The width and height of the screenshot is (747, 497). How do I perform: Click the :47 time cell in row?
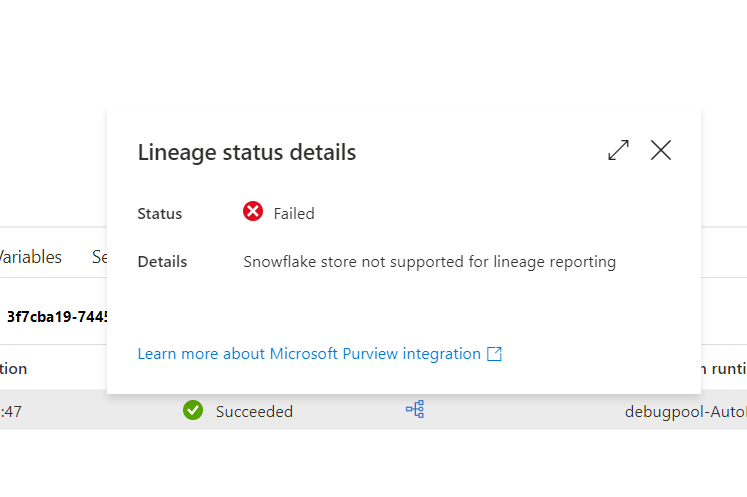[x=10, y=411]
